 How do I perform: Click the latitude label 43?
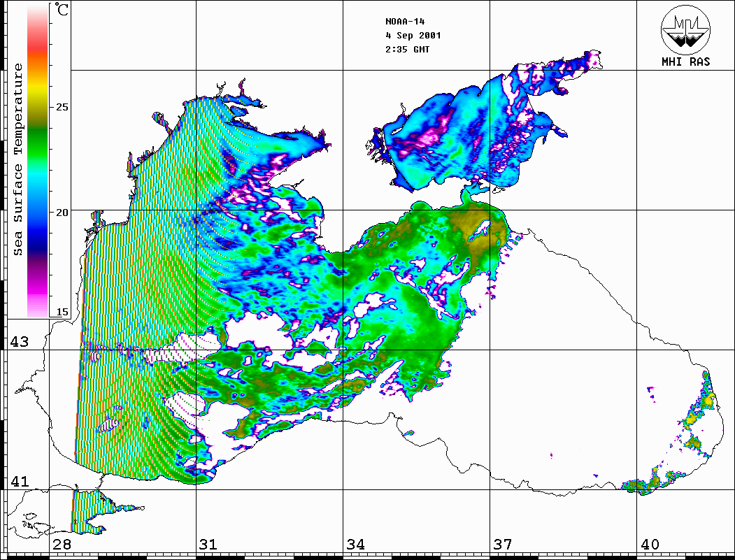(19, 342)
